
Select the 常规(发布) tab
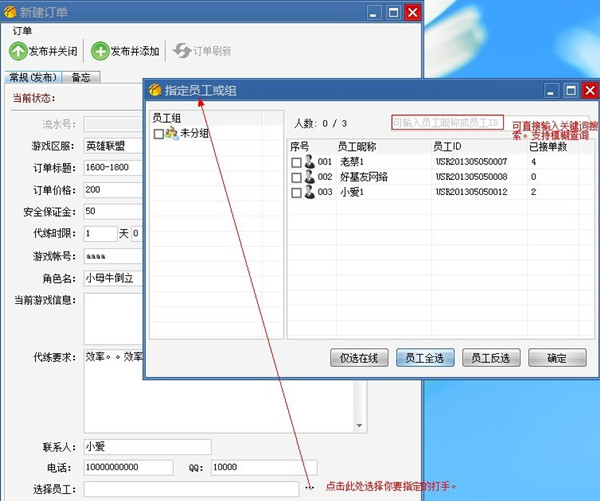pyautogui.click(x=31, y=77)
